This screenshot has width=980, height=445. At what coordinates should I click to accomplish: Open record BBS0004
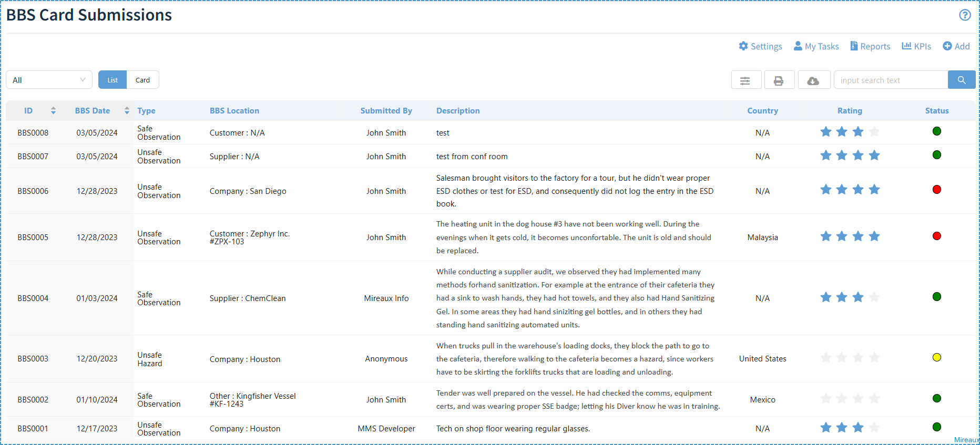click(x=33, y=298)
